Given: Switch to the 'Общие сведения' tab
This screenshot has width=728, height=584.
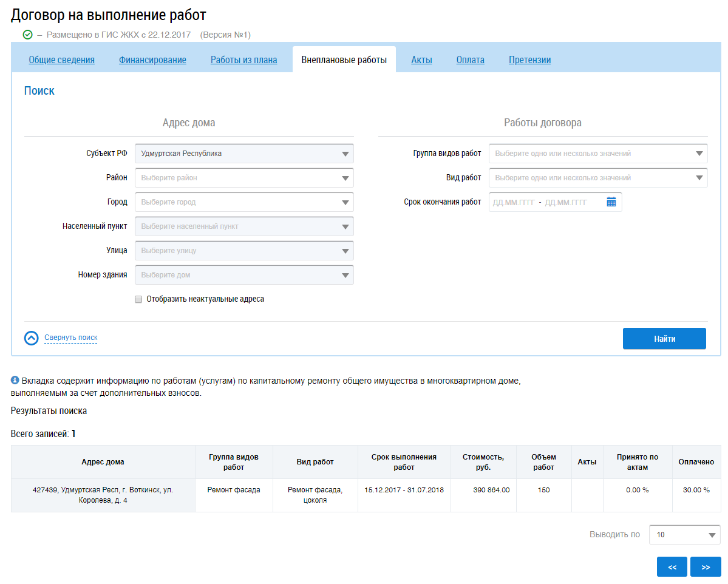Looking at the screenshot, I should (x=62, y=59).
